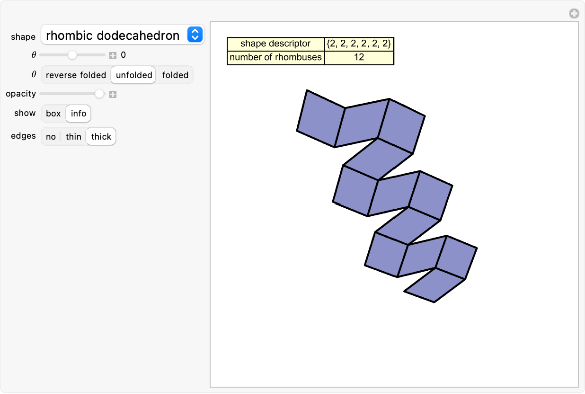Click the topmost left rhombus of the net

(321, 118)
